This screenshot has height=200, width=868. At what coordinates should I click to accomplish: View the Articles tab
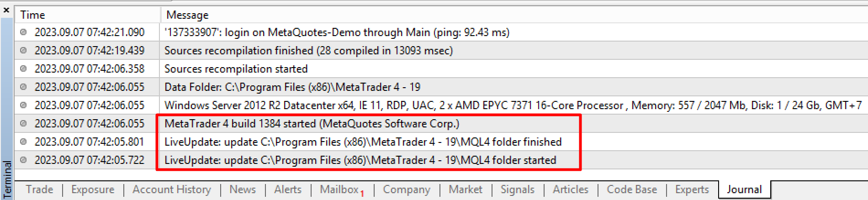(571, 189)
